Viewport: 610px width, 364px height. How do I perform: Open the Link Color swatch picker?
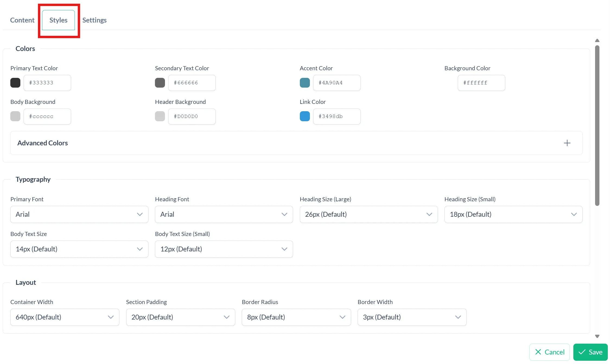[x=305, y=116]
